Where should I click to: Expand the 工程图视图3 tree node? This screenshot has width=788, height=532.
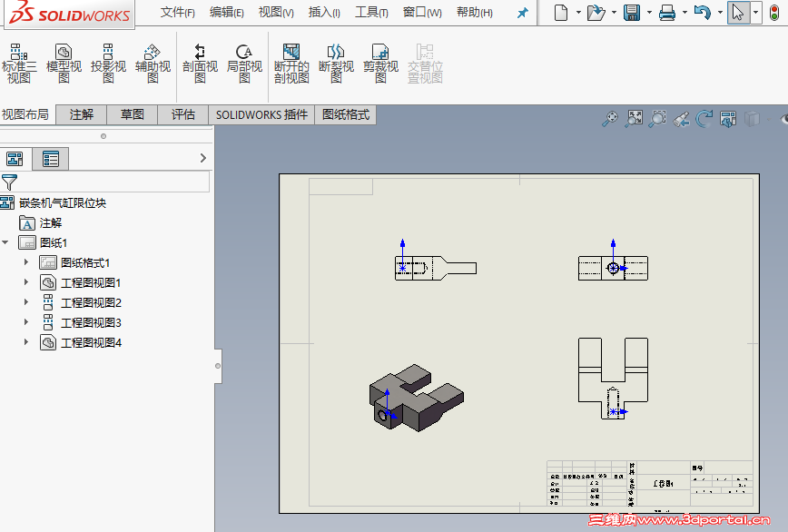pos(26,322)
